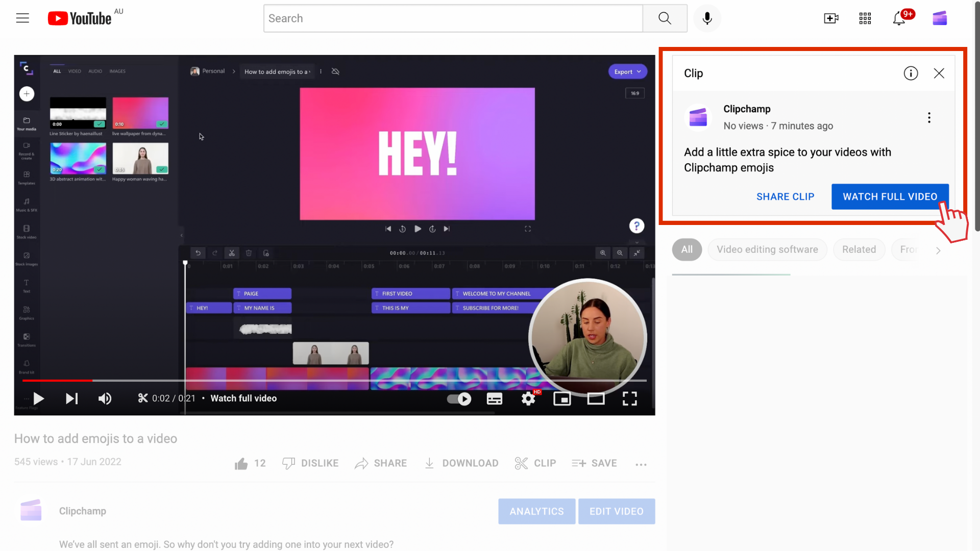The height and width of the screenshot is (551, 980).
Task: Start voice search with microphone icon
Action: pos(707,18)
